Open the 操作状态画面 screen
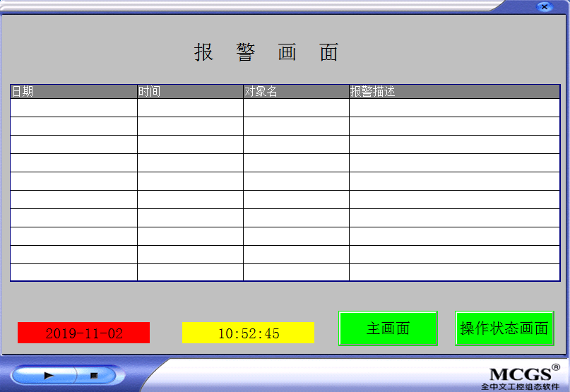570x392 pixels. pyautogui.click(x=504, y=328)
